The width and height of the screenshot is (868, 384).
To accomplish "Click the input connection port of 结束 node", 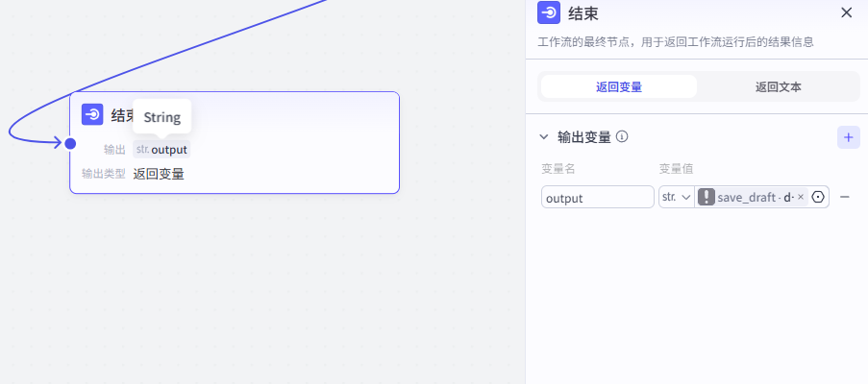I will 70,143.
